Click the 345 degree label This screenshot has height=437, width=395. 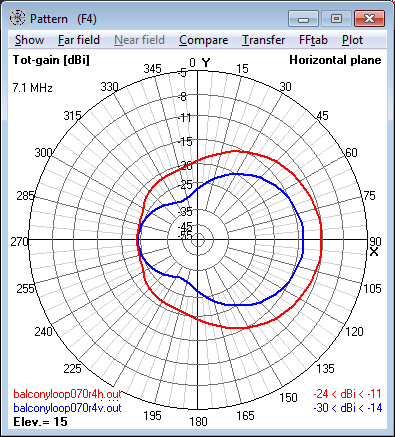click(153, 69)
